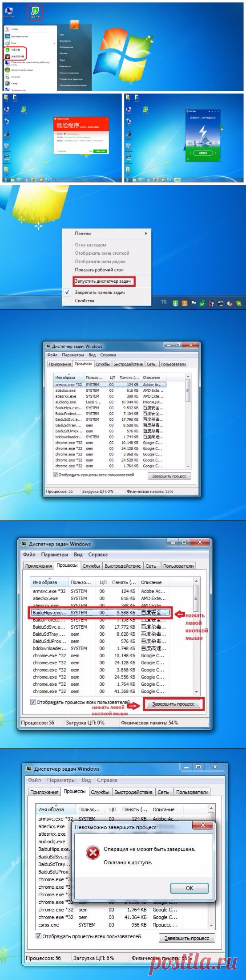Open the highlighted Baidu Antivirus desktop shortcut
This screenshot has width=246, height=980.
(x=35, y=12)
